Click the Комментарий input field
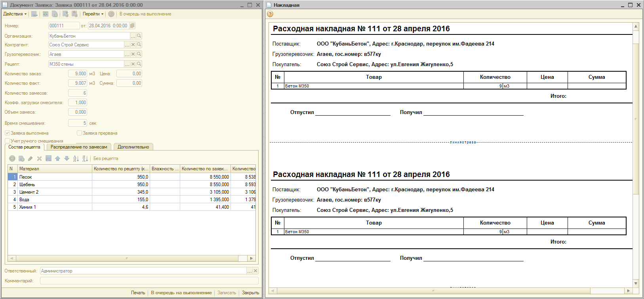This screenshot has width=644, height=299. click(149, 280)
